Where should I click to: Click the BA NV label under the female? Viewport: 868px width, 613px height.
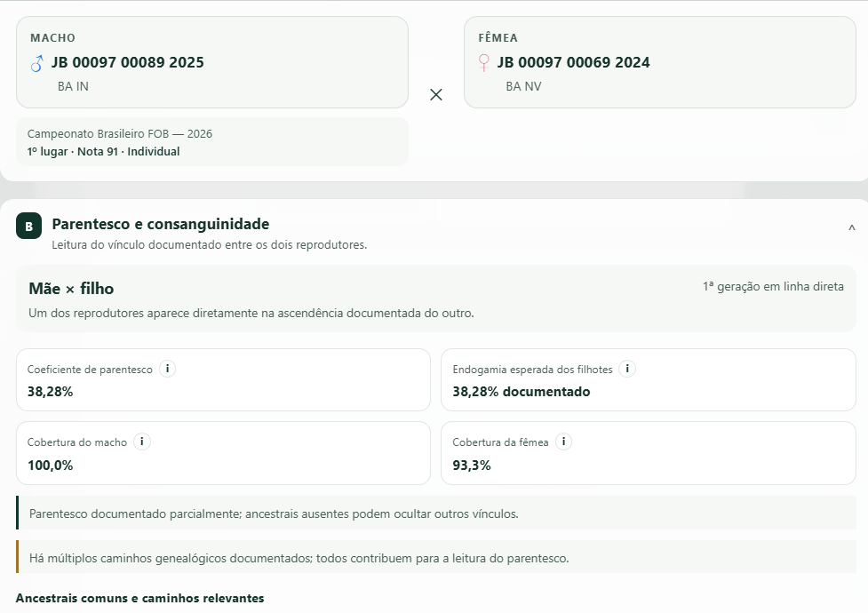coord(523,86)
